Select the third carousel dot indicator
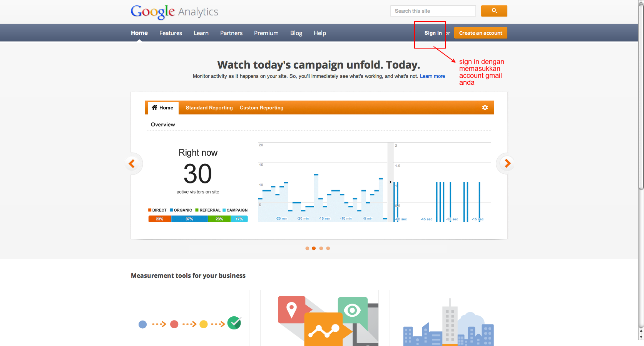Screen dimensions: 644x346 coord(321,249)
